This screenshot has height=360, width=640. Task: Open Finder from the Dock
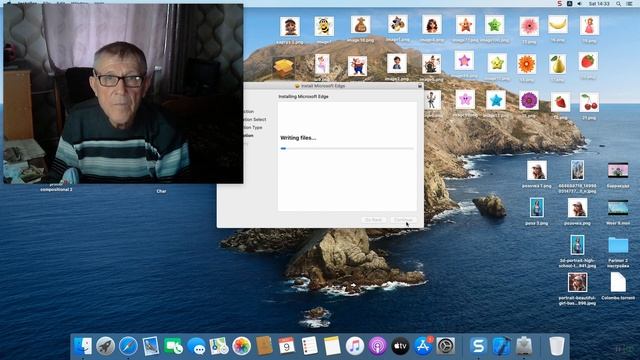click(83, 346)
